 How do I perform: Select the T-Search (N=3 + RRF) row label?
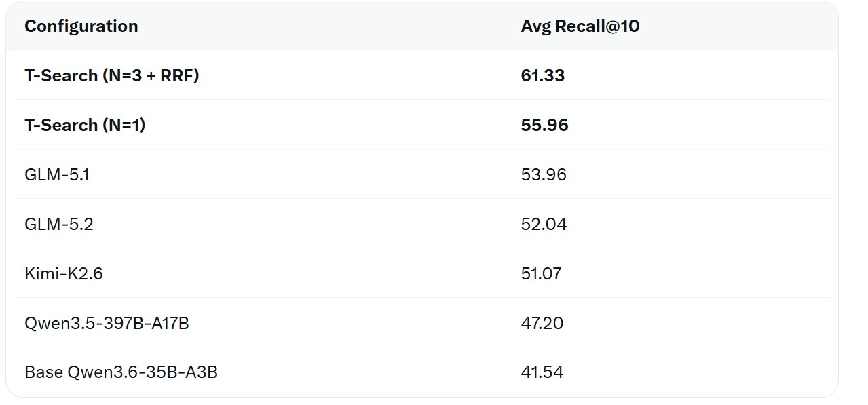tap(112, 76)
